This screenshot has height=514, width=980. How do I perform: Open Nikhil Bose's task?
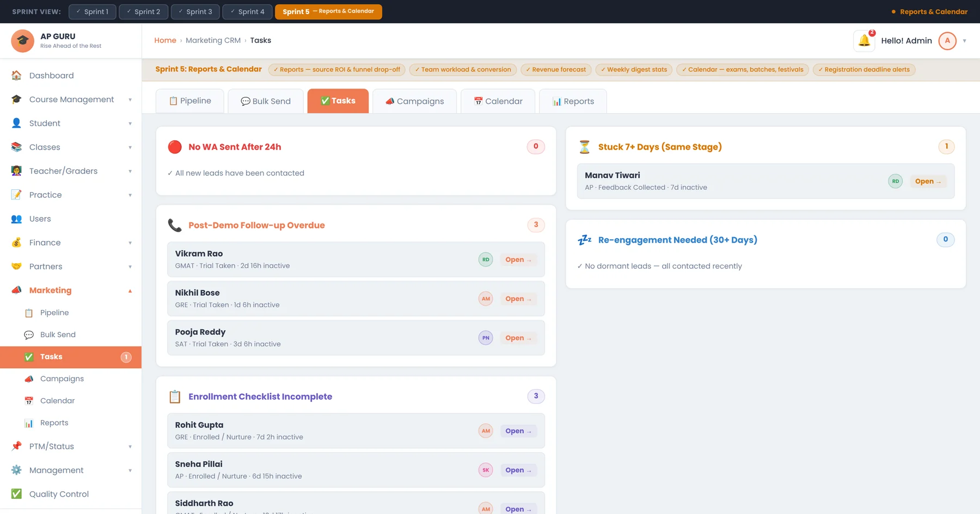[518, 299]
